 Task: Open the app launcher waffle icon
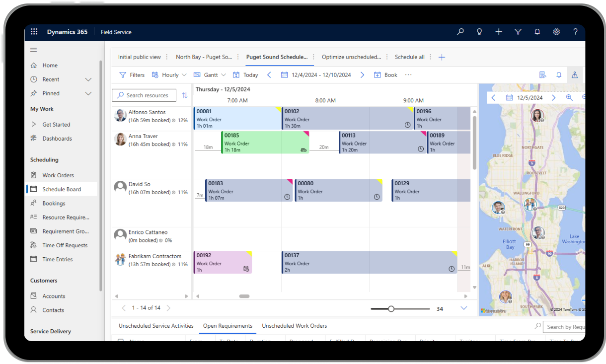(34, 32)
